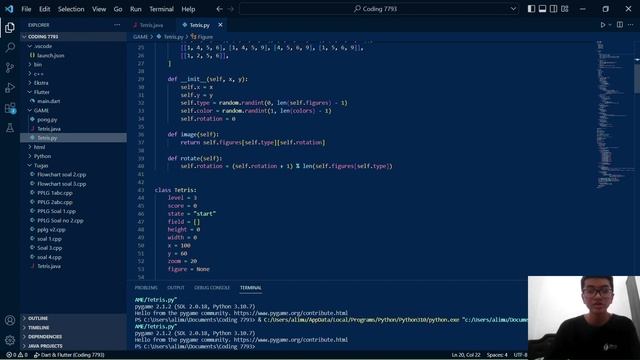The image size is (640, 360).
Task: Open the Run and Debug view
Action: pos(10,88)
